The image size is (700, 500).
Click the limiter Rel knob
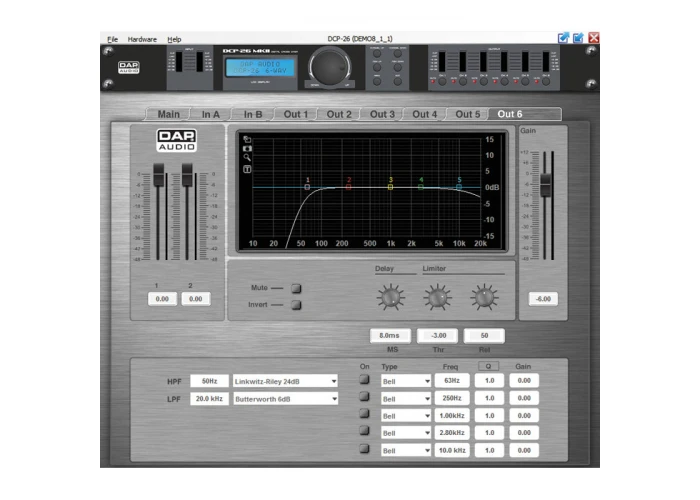[484, 297]
